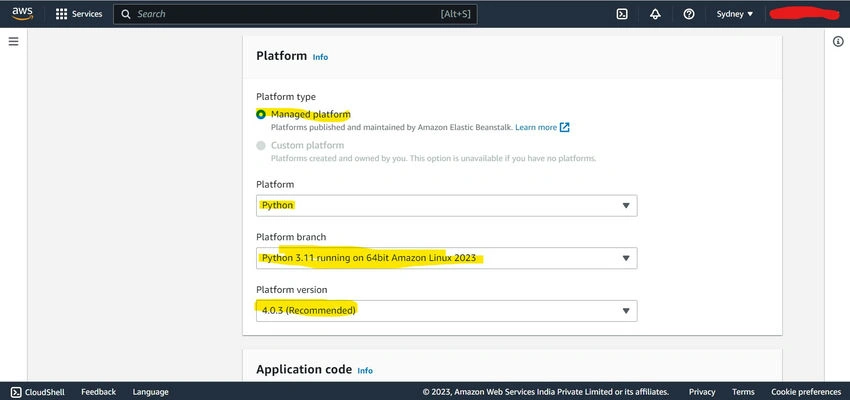This screenshot has height=400, width=850.
Task: Click the external link icon beside Learn more
Action: 565,127
